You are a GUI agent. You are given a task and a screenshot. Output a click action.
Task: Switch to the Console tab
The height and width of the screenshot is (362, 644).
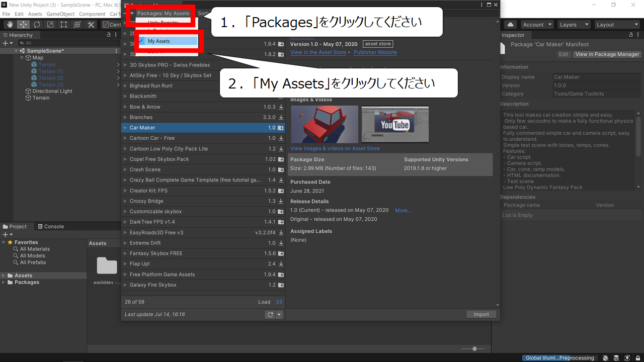[50, 227]
